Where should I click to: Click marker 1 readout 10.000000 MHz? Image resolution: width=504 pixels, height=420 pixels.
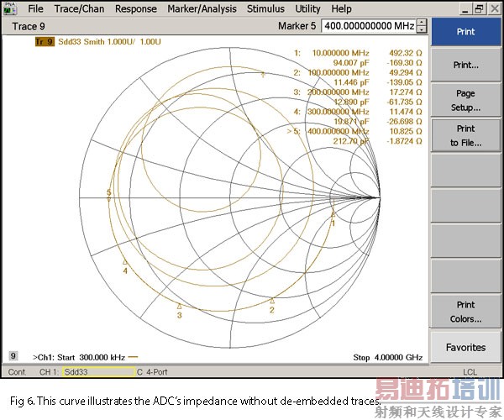pyautogui.click(x=340, y=53)
